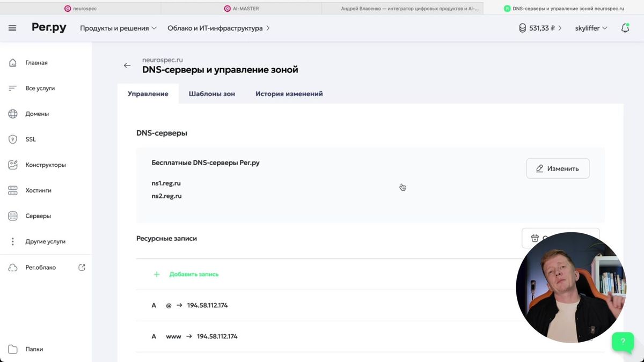Click the Рег.облако cloud icon
This screenshot has height=362, width=644.
13,268
